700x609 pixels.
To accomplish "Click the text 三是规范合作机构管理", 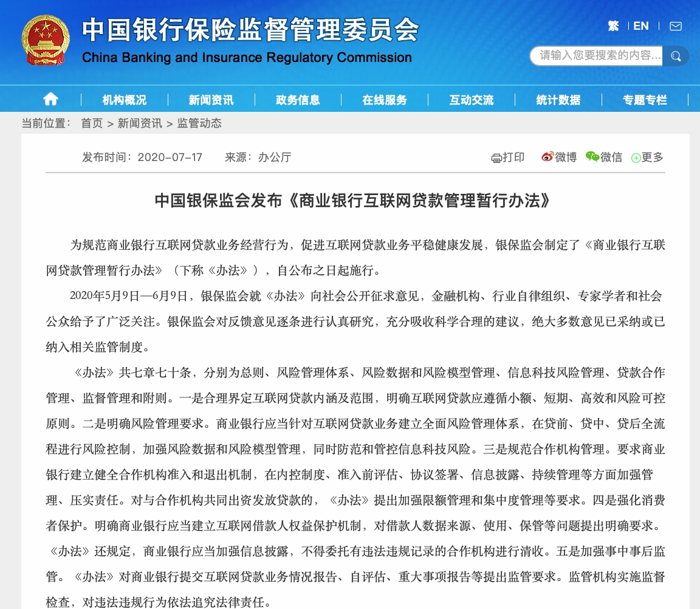I will tap(544, 450).
